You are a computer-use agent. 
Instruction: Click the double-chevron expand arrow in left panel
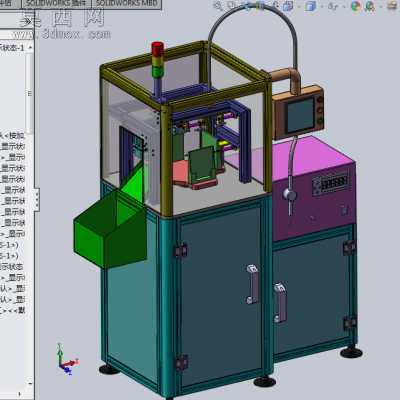(x=28, y=22)
